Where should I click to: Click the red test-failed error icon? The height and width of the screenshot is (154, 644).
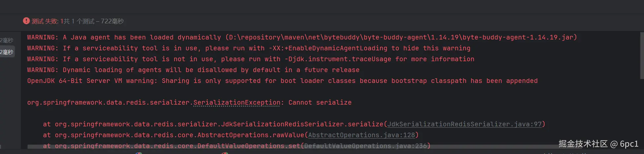(x=26, y=21)
